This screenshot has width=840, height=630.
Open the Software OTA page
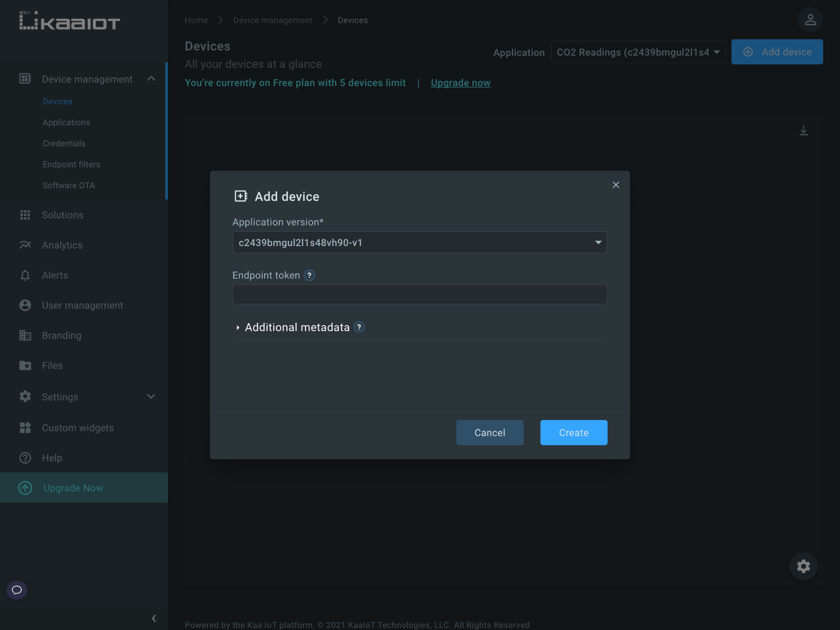(x=68, y=185)
